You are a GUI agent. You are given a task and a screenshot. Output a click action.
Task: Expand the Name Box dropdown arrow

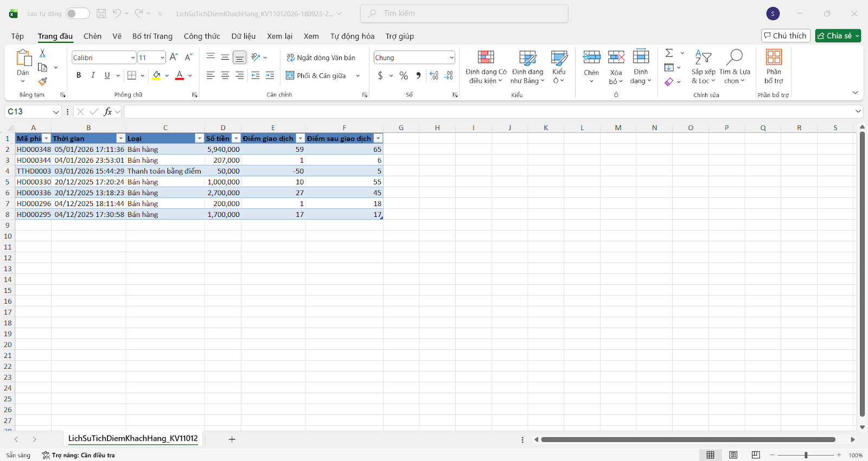[55, 112]
